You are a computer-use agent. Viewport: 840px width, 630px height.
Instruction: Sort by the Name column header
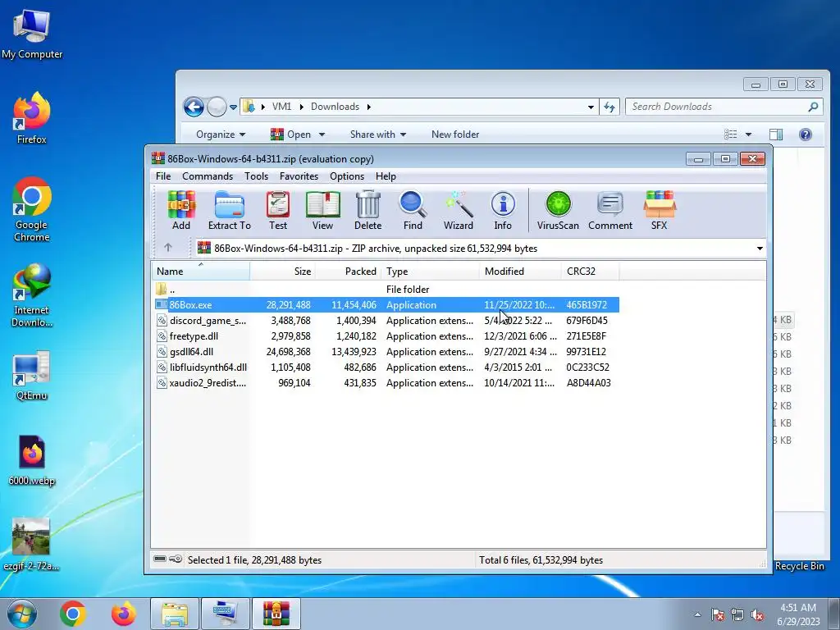point(200,271)
